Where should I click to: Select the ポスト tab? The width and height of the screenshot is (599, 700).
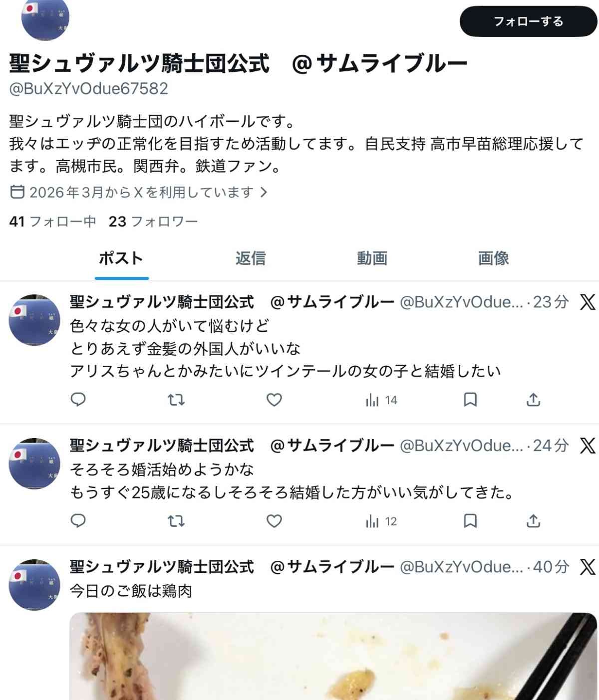click(121, 258)
